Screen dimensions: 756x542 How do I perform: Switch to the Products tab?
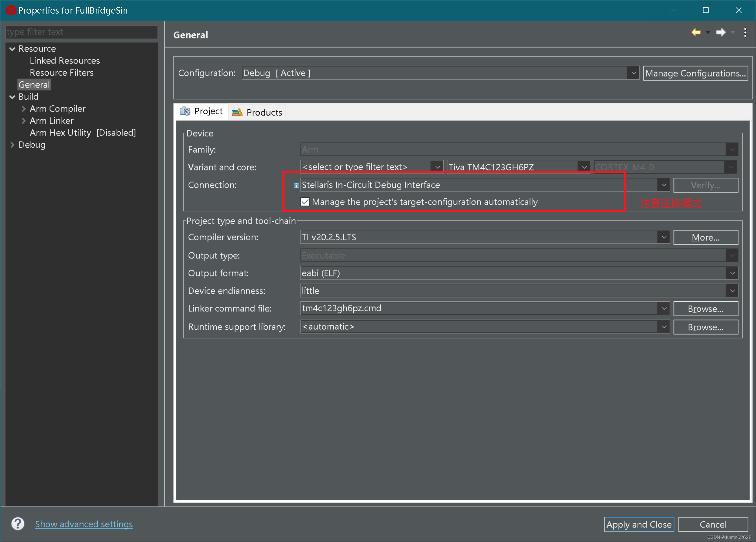(264, 112)
